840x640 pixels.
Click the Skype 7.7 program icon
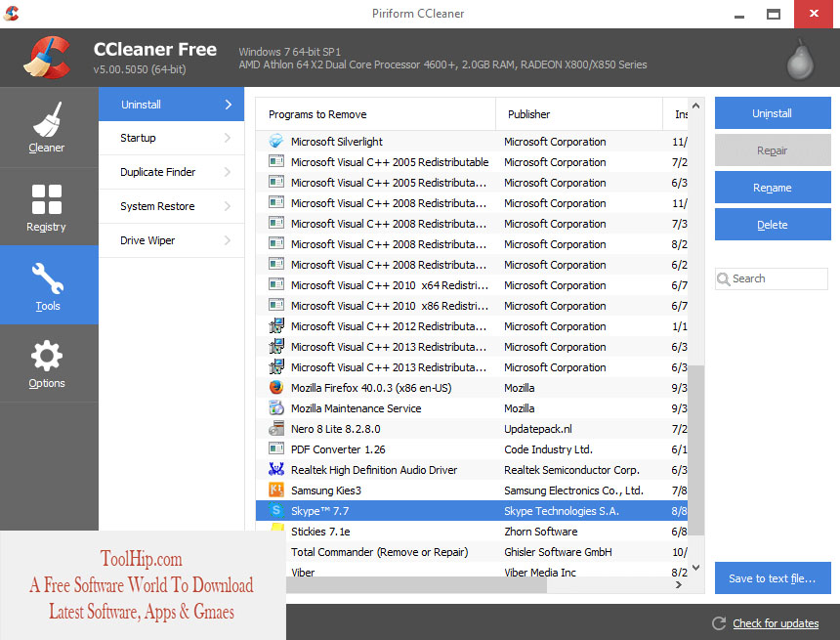275,511
